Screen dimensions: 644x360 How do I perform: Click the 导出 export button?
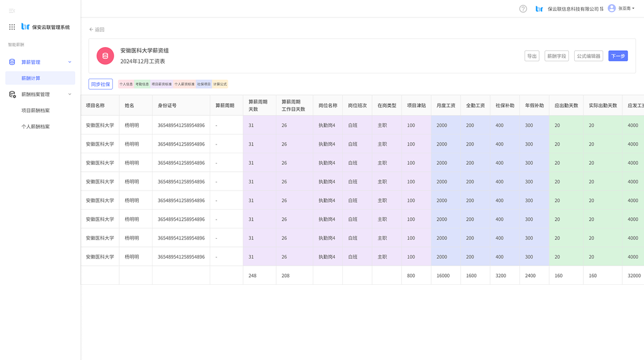point(532,56)
